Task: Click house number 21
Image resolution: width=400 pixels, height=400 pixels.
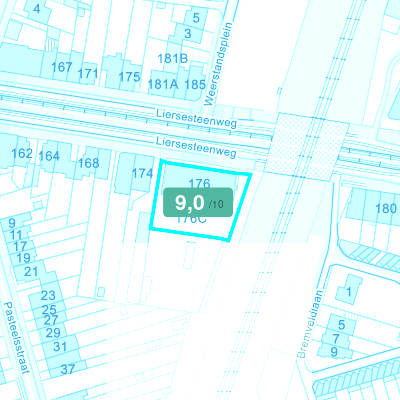Action: coord(31,271)
